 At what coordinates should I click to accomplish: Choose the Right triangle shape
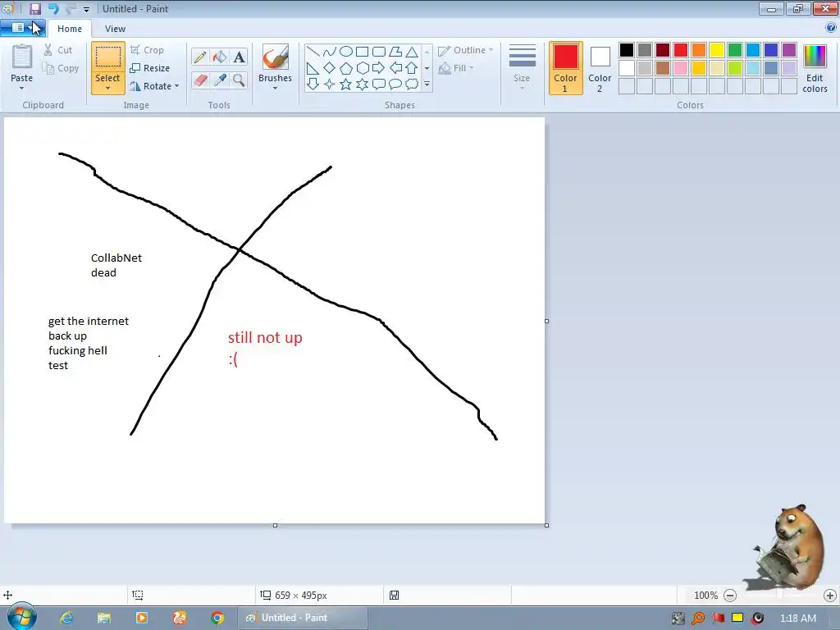313,68
